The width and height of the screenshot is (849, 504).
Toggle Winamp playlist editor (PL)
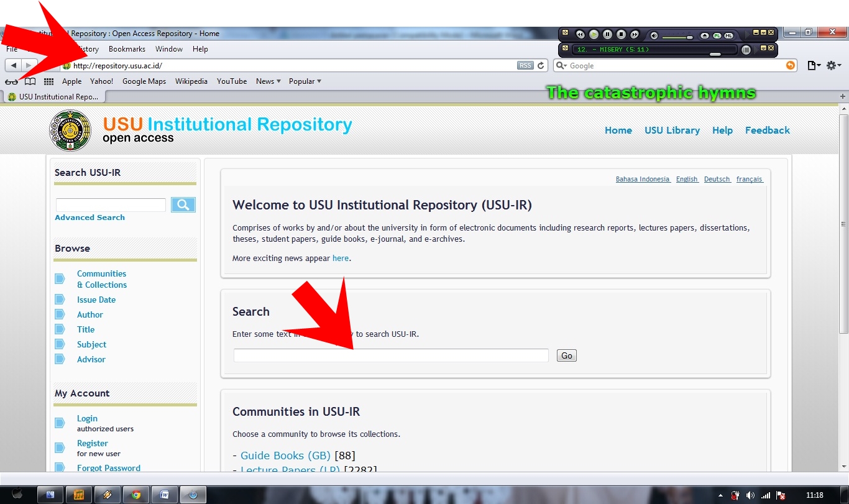point(717,35)
